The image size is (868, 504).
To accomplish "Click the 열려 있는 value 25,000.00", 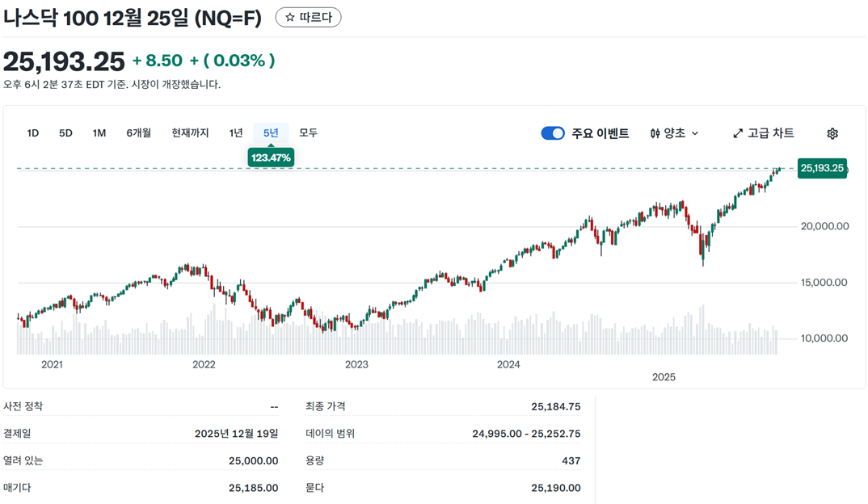I will coord(254,461).
